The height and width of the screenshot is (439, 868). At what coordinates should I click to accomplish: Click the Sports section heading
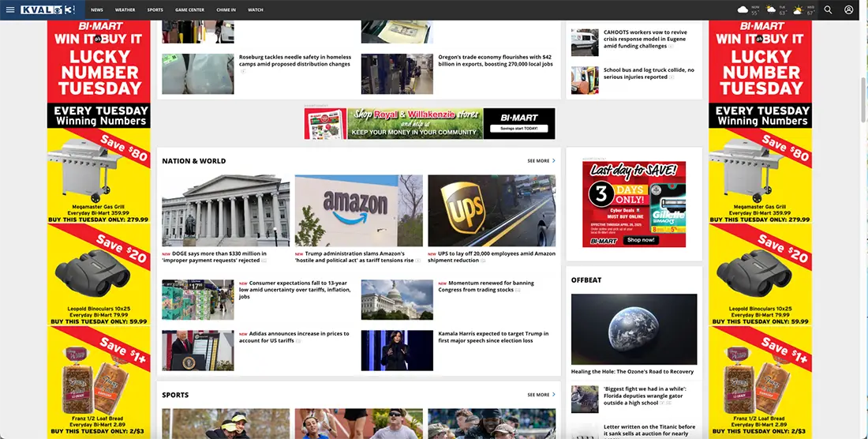[x=175, y=396]
